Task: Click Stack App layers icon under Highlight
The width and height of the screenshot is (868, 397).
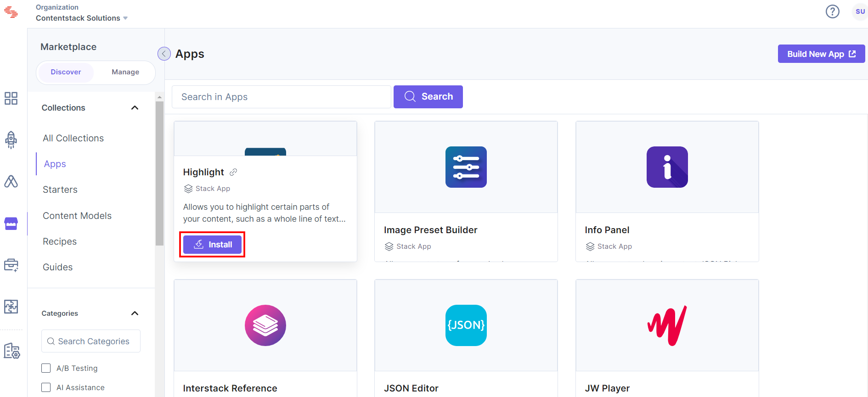Action: pos(188,189)
